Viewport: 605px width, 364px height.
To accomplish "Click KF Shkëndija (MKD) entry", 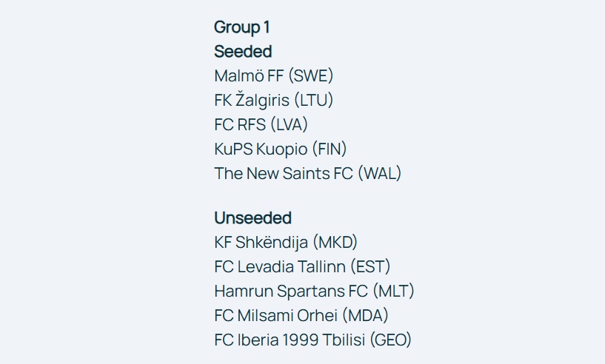I will pos(286,243).
